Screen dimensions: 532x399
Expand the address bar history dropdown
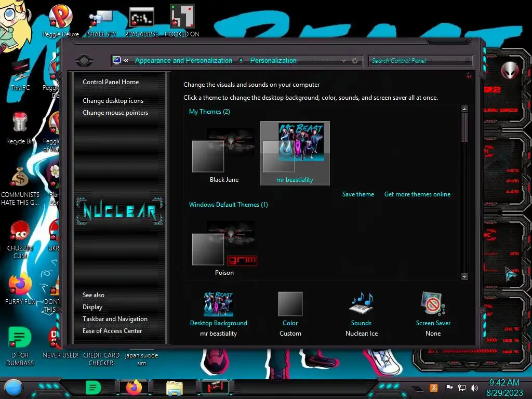344,61
